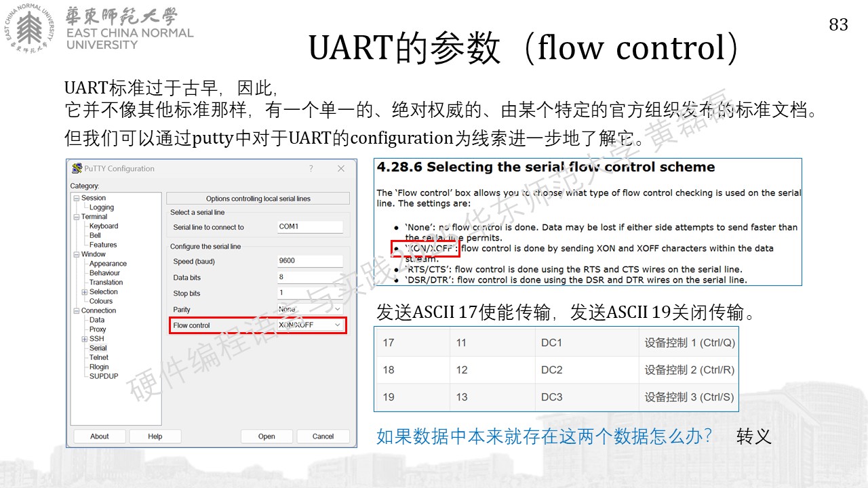Click the table cell 'DC1'
868x488 pixels.
tap(552, 343)
